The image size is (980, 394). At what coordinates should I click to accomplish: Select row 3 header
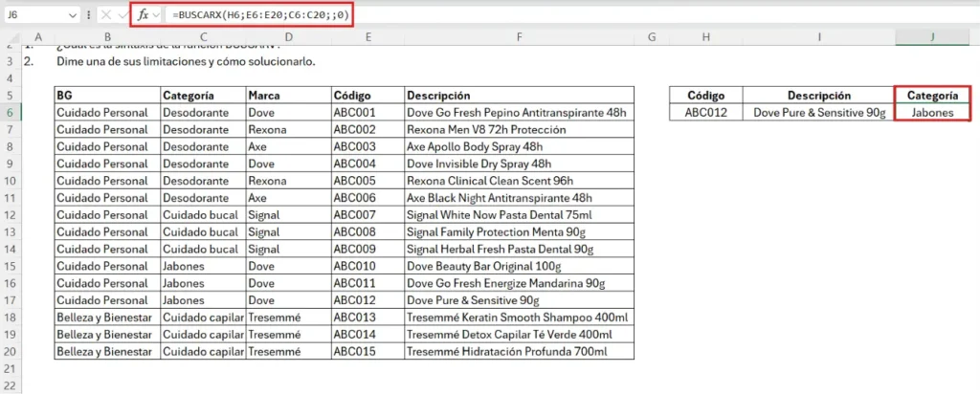(11, 62)
